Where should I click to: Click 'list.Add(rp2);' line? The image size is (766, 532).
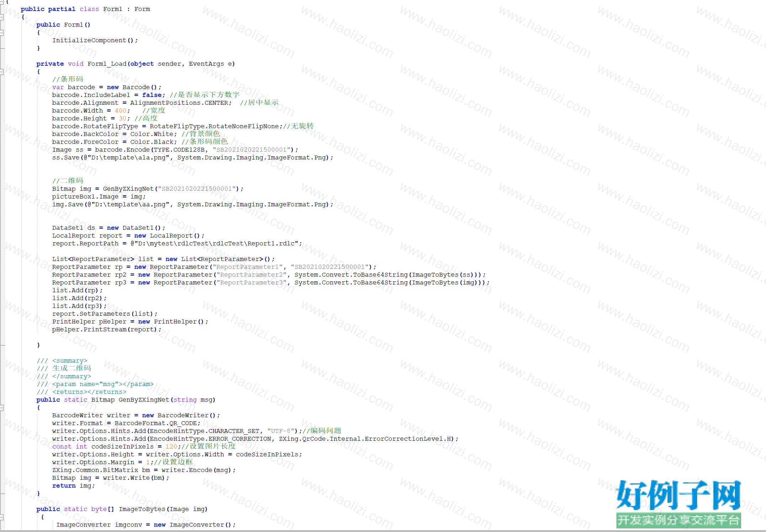tap(79, 298)
